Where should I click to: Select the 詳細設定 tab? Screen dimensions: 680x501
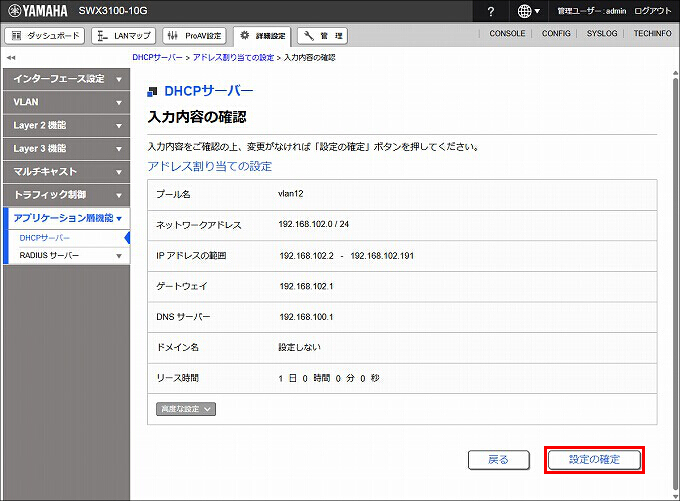(x=262, y=36)
